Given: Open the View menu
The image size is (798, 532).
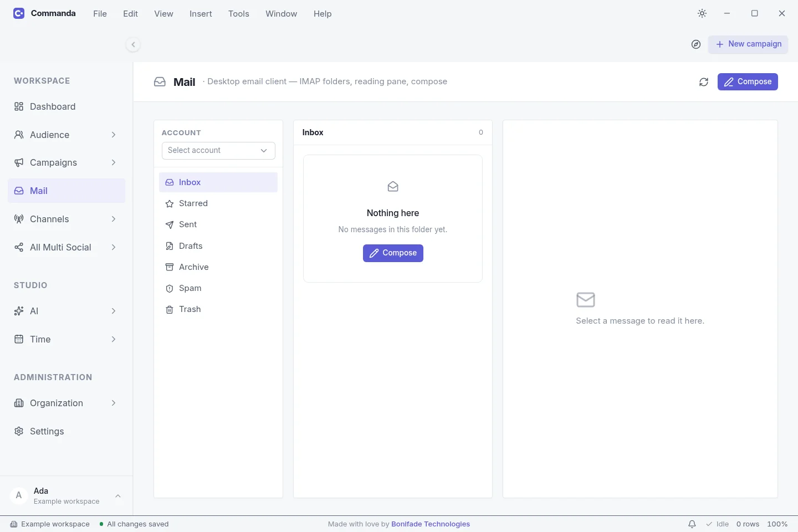Looking at the screenshot, I should click(163, 14).
